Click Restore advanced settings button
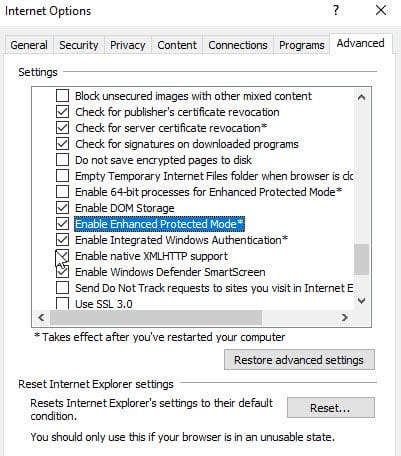Screen dimensions: 401x456 (299, 360)
